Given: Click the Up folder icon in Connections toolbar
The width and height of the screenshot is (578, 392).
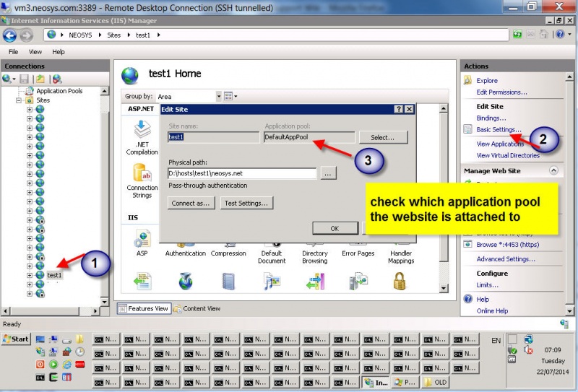Looking at the screenshot, I should (x=40, y=79).
